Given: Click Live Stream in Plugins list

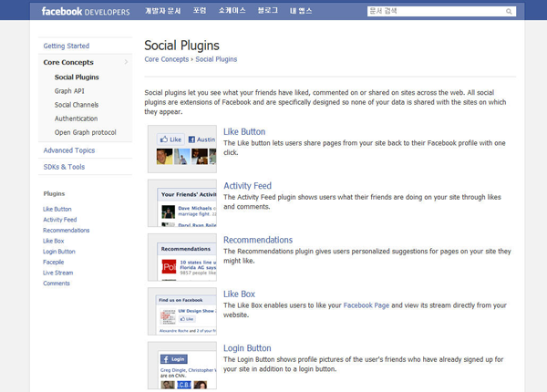Looking at the screenshot, I should 58,273.
